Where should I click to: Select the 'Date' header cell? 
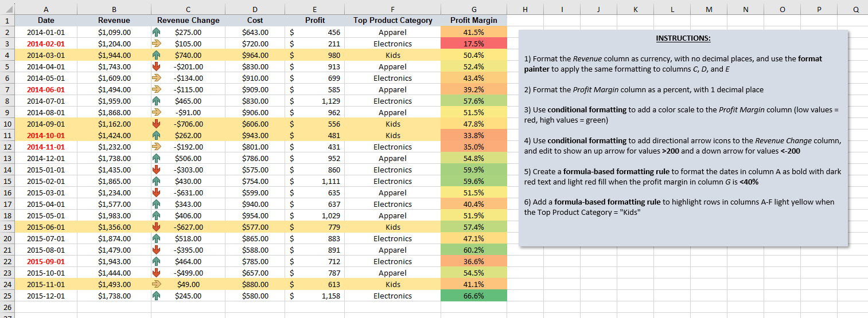tap(45, 21)
